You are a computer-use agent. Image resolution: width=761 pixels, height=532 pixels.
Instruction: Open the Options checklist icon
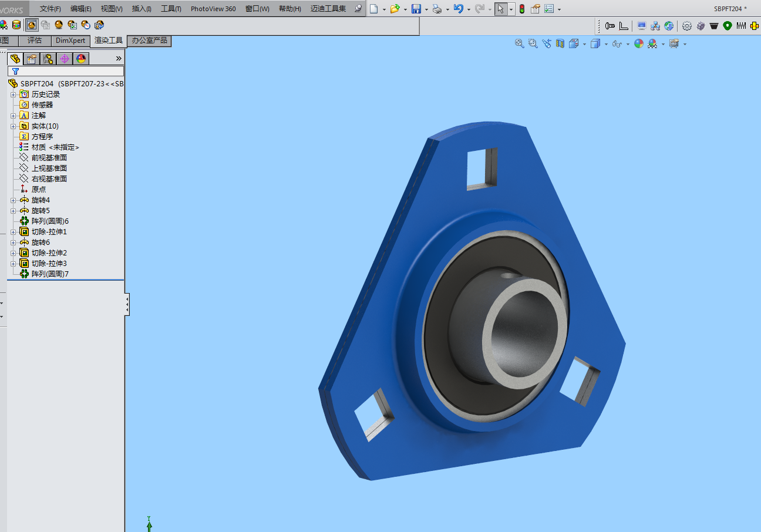point(549,9)
